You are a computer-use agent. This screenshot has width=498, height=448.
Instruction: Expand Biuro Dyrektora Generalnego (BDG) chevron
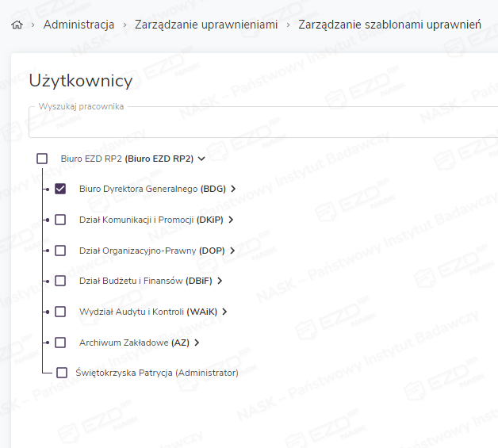(x=234, y=189)
